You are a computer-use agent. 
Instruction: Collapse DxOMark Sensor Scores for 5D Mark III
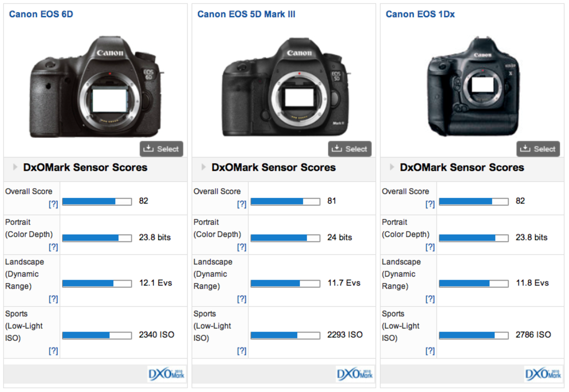(204, 167)
